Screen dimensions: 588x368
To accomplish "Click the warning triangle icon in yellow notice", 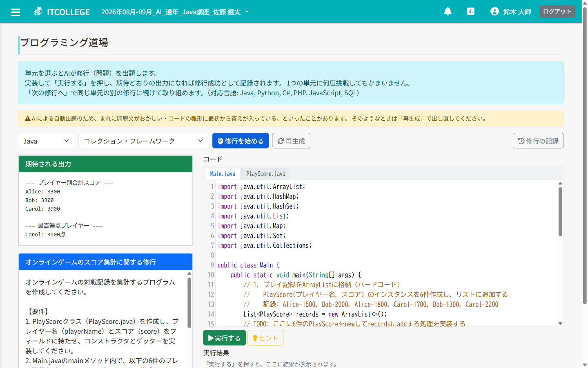I will (x=28, y=119).
